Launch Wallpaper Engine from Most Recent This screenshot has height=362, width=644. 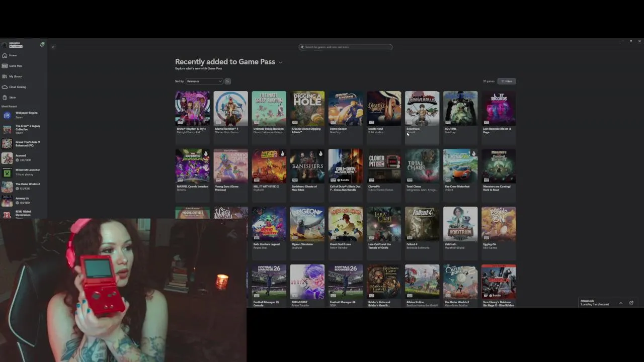(x=24, y=115)
